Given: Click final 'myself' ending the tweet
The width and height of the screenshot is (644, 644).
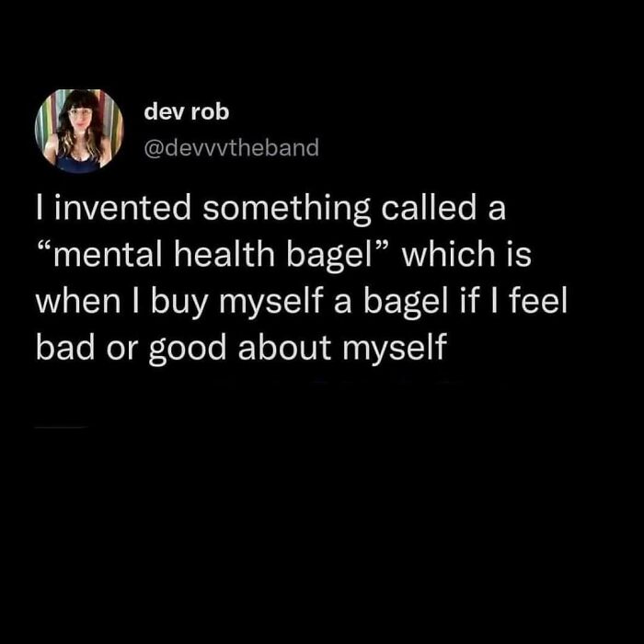Looking at the screenshot, I should [x=395, y=350].
